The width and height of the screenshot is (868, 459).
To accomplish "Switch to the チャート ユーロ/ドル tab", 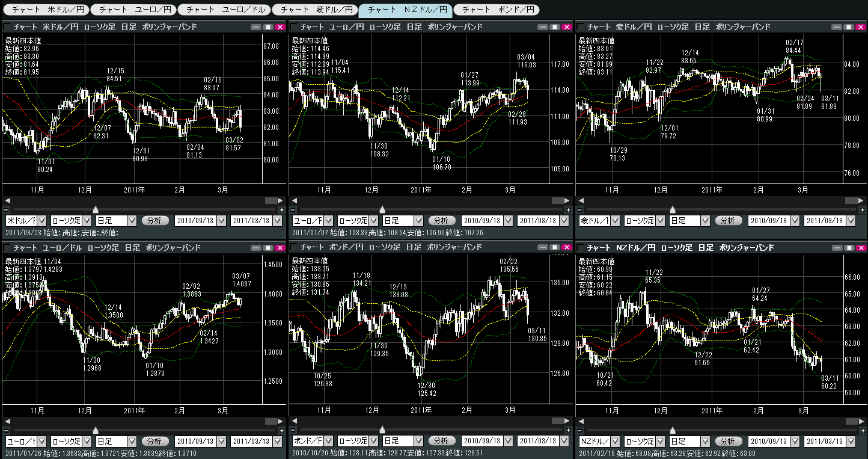I will (x=226, y=10).
